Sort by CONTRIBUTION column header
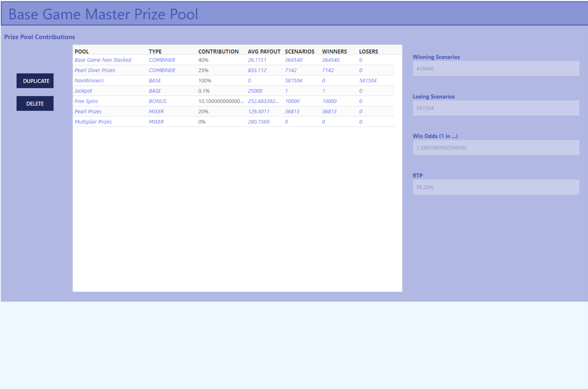 click(219, 51)
